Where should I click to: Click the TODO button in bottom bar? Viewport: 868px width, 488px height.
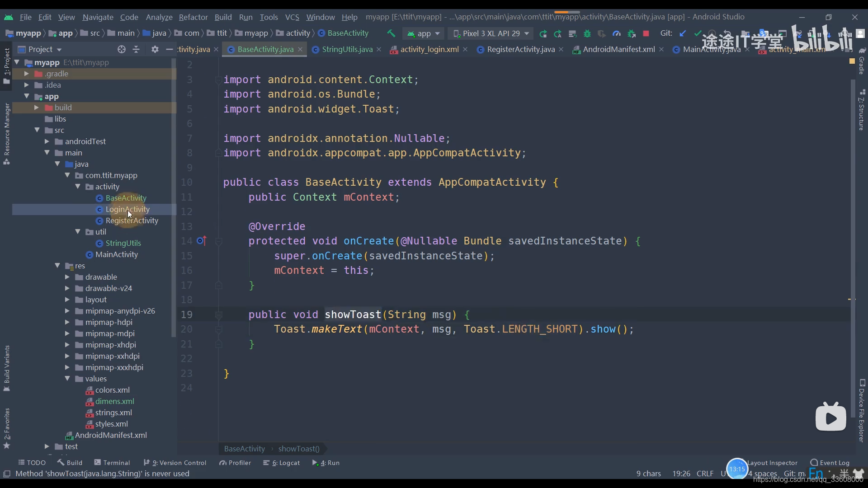(32, 462)
